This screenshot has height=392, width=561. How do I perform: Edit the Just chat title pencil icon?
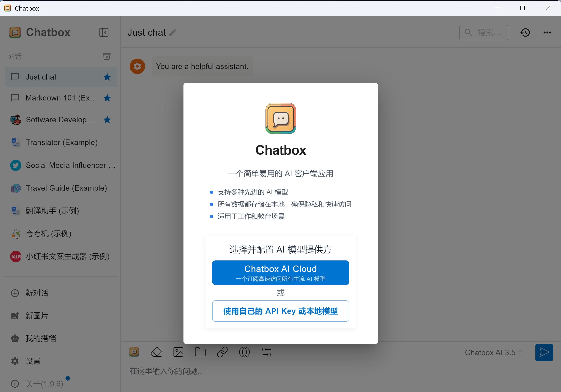173,32
